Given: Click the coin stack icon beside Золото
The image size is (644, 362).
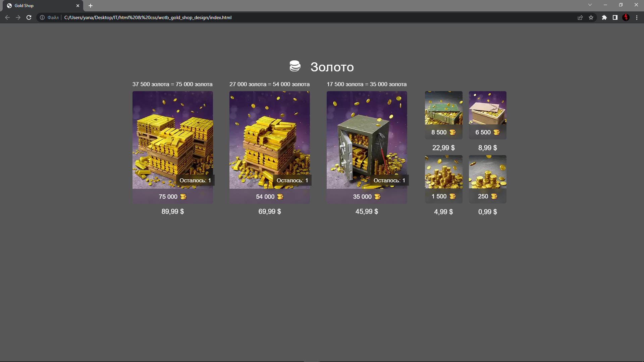Looking at the screenshot, I should (295, 66).
